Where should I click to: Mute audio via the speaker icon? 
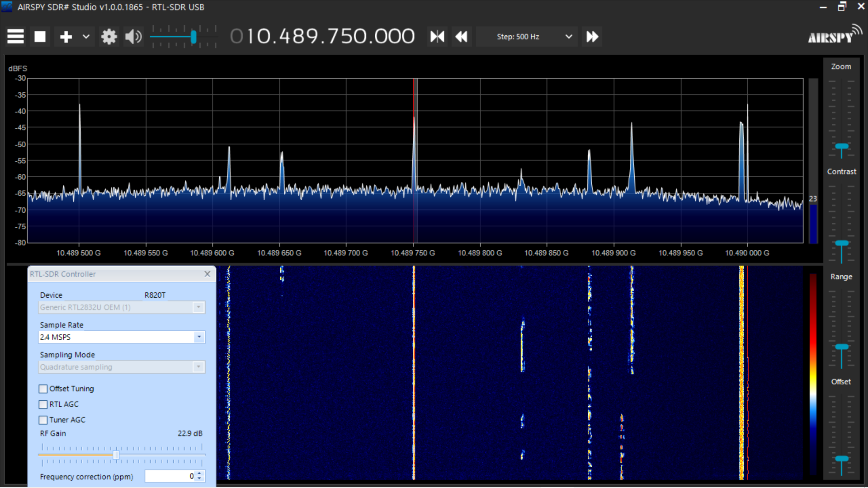(134, 37)
